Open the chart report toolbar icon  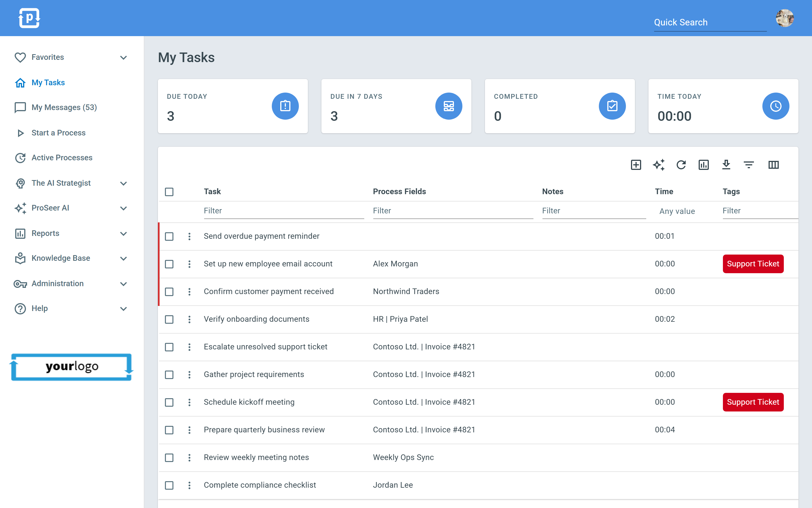(704, 165)
